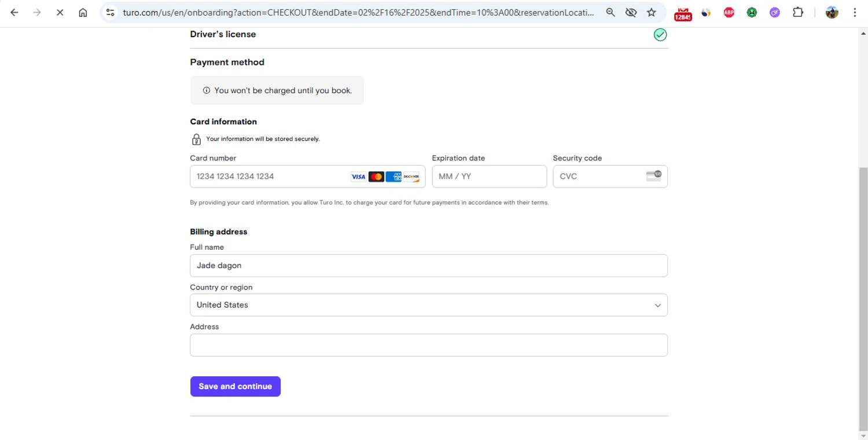
Task: Open the Chrome extensions puzzle menu
Action: tap(798, 12)
